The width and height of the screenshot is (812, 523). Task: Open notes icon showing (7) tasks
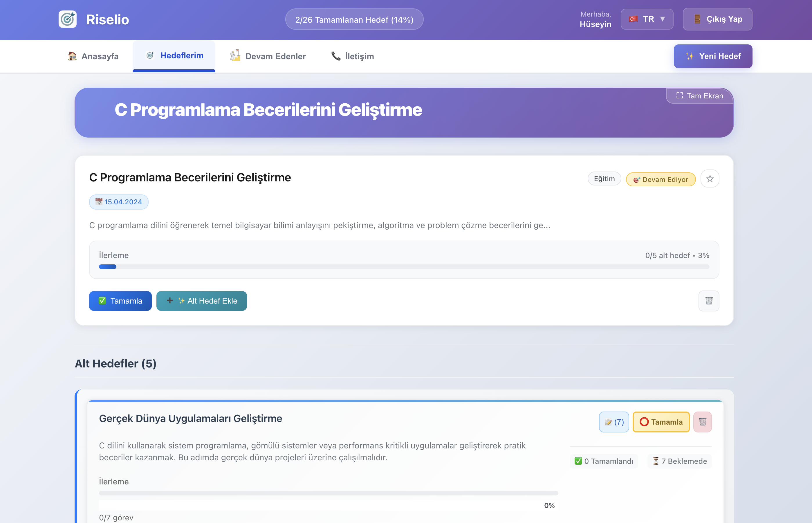pyautogui.click(x=614, y=422)
